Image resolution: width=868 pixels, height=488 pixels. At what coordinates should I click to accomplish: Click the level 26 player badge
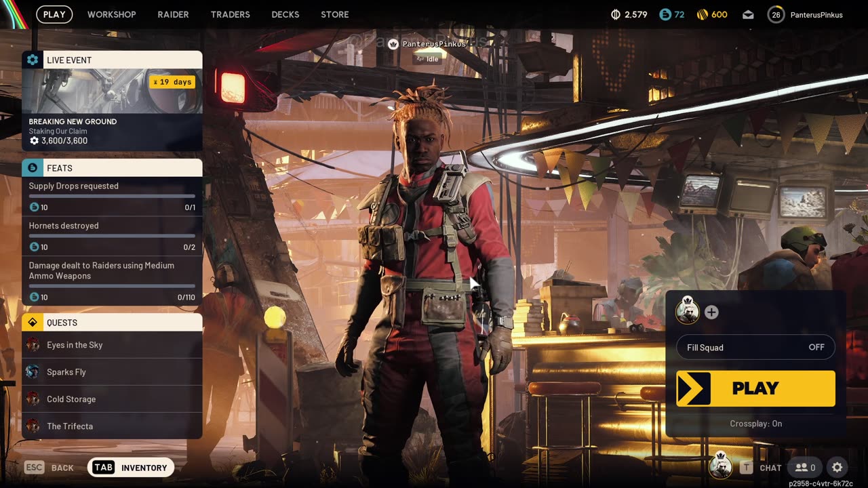click(776, 14)
